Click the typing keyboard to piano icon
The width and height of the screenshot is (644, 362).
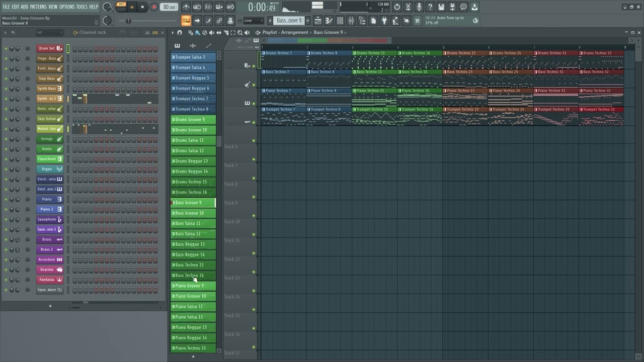[186, 21]
